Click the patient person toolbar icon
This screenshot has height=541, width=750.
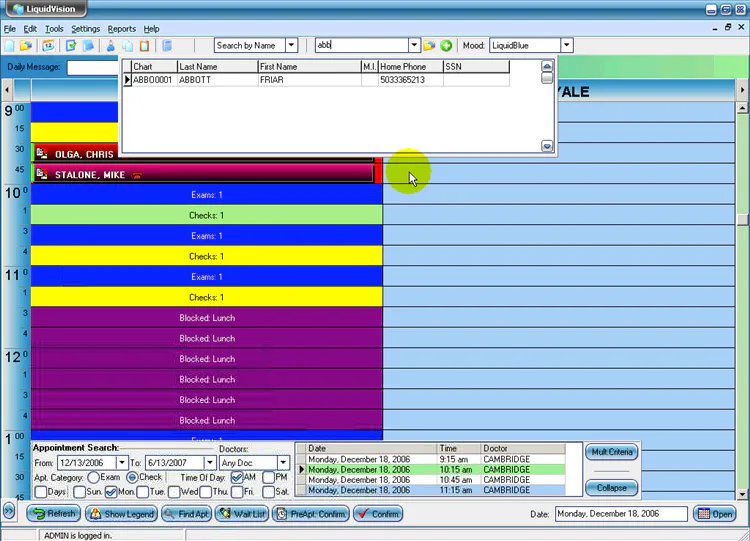(110, 46)
